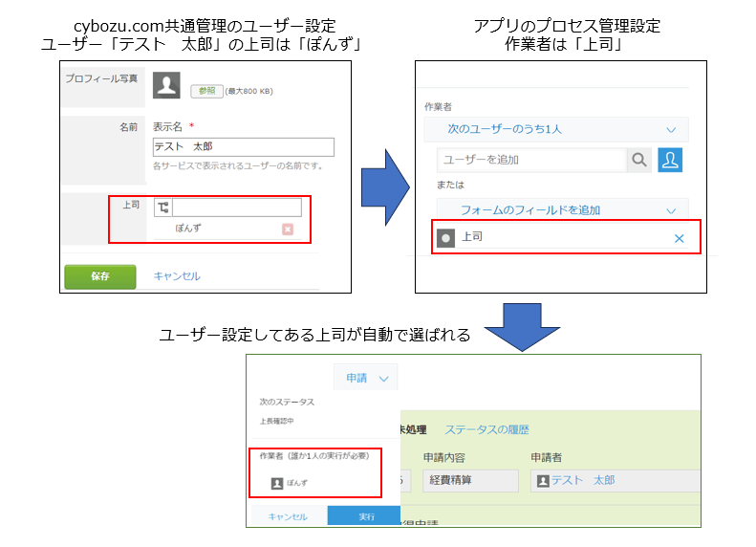
Task: Open the organization tree icon beside 上司
Action: point(163,208)
